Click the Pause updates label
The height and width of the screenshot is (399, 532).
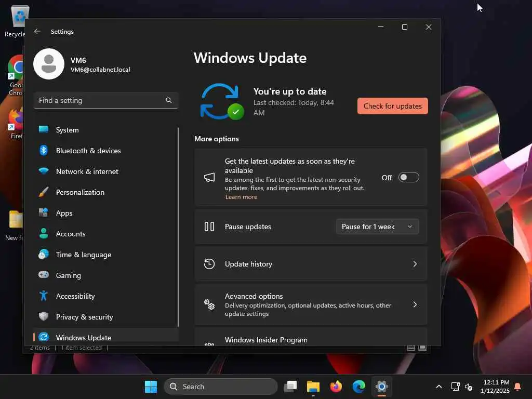[x=248, y=227]
